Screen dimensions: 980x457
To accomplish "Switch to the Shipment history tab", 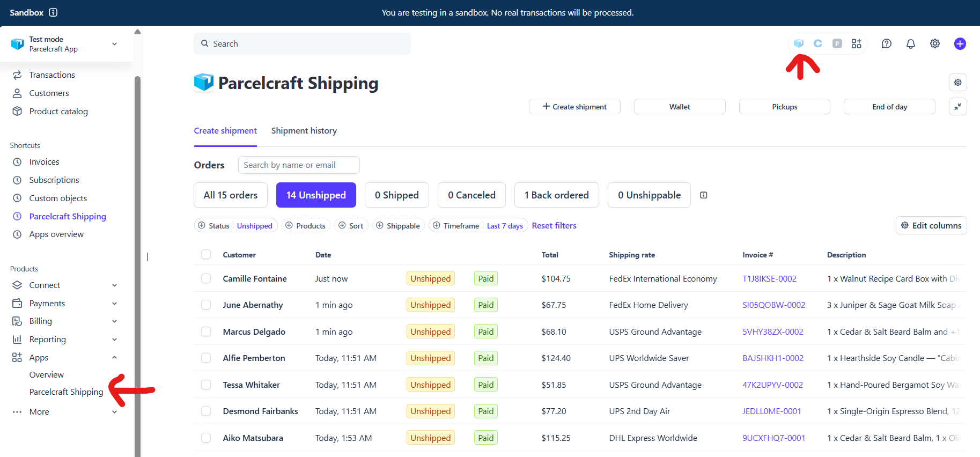I will [x=304, y=131].
